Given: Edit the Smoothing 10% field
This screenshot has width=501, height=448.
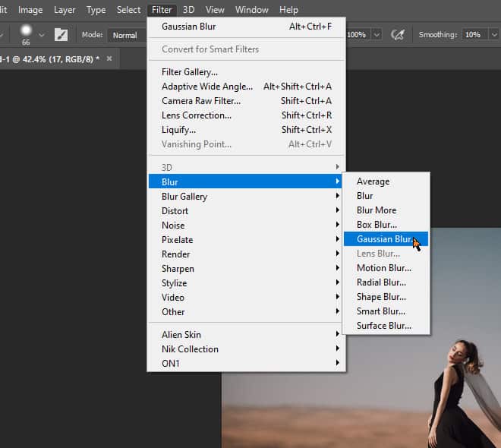Looking at the screenshot, I should pos(475,34).
